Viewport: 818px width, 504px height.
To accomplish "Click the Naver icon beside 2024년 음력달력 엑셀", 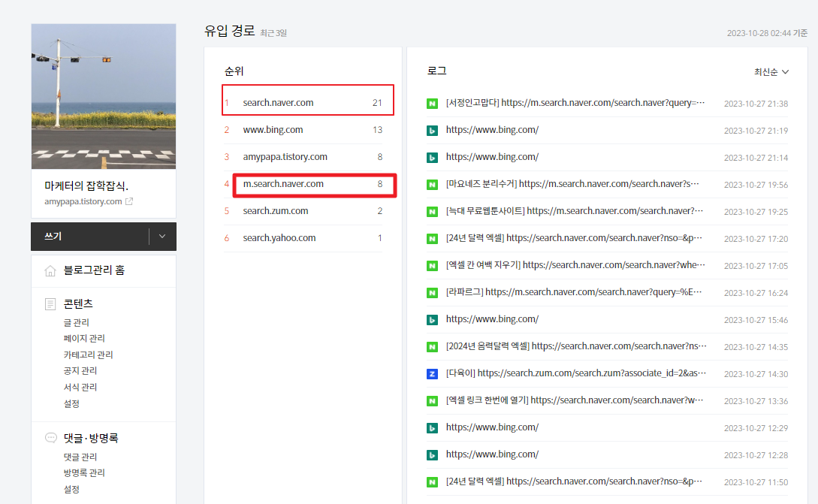I will [432, 347].
